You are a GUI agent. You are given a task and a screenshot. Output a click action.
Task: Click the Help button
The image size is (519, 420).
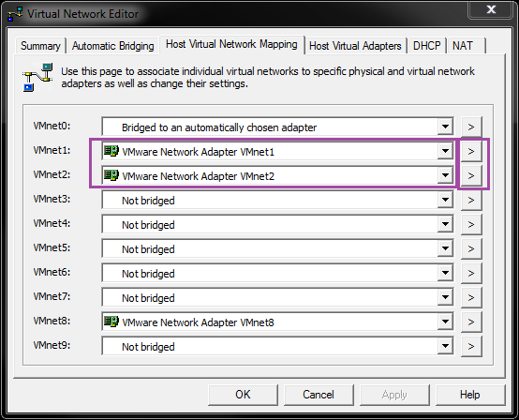click(x=470, y=395)
